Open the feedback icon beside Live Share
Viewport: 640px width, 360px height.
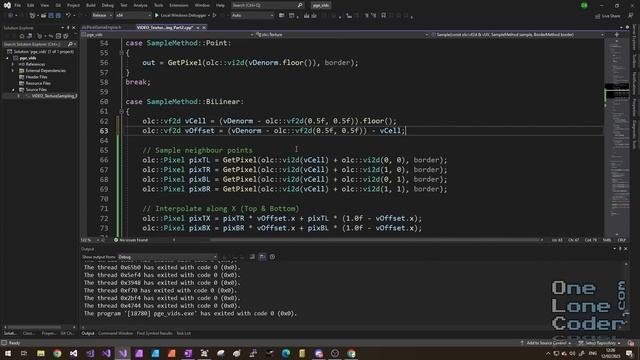(x=631, y=16)
